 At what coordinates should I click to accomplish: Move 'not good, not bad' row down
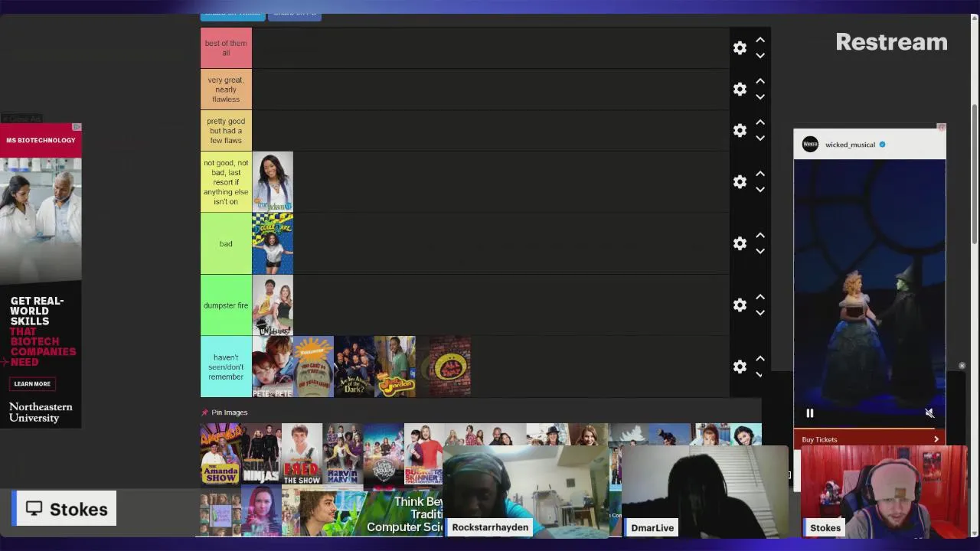[760, 190]
